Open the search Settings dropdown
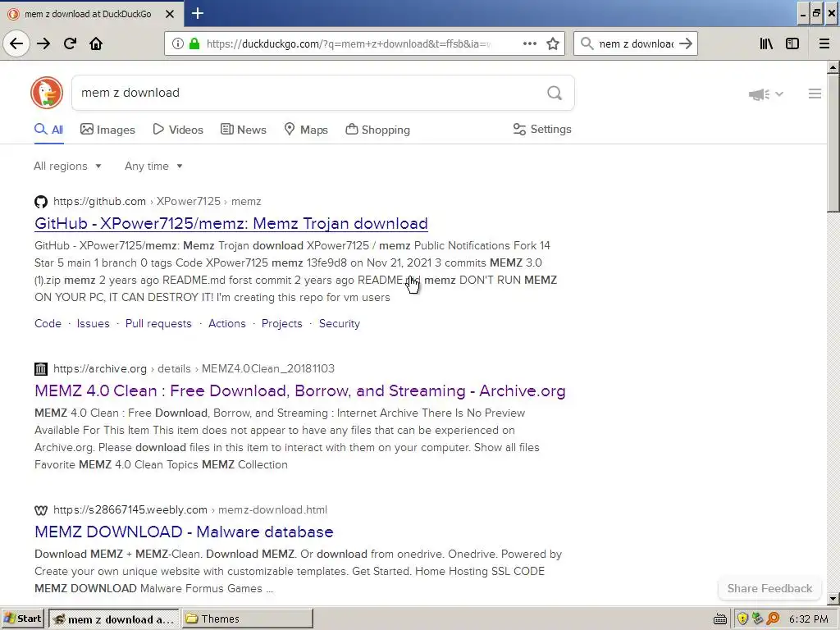 (542, 129)
